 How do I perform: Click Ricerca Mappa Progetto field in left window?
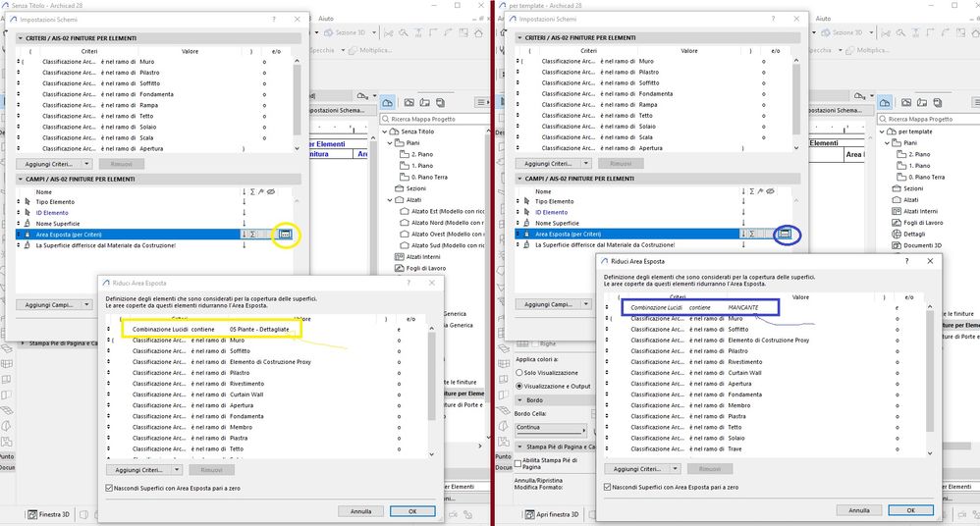point(435,119)
